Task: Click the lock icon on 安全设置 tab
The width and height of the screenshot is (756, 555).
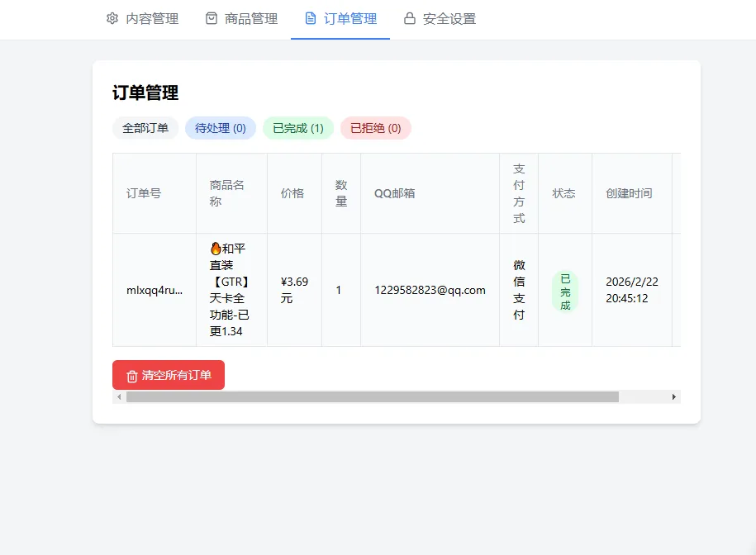Action: [x=407, y=19]
